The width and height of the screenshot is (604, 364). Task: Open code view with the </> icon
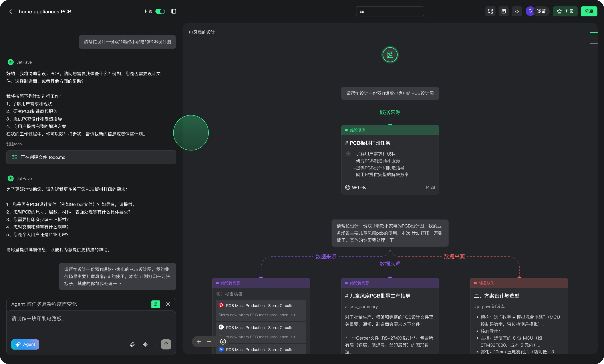tap(517, 11)
